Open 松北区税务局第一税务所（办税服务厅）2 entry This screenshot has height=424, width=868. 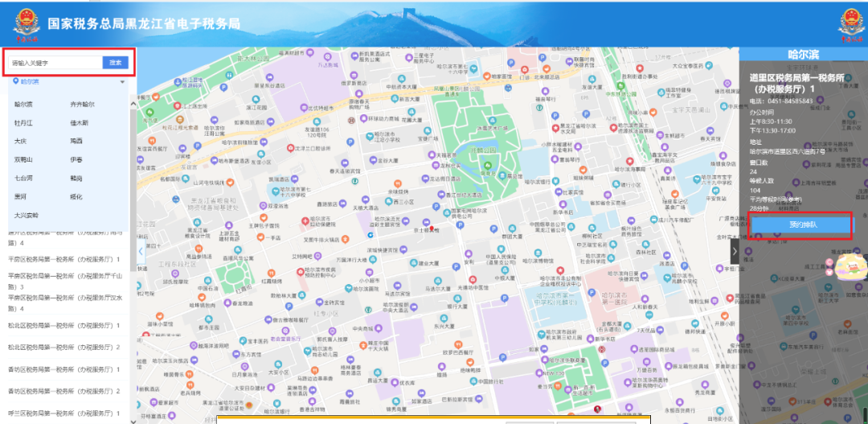coord(63,347)
